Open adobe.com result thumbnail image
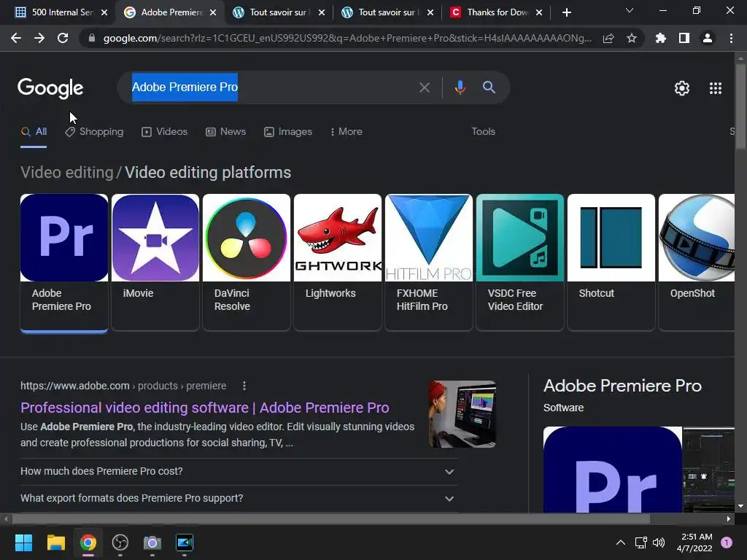747x560 pixels. (462, 414)
